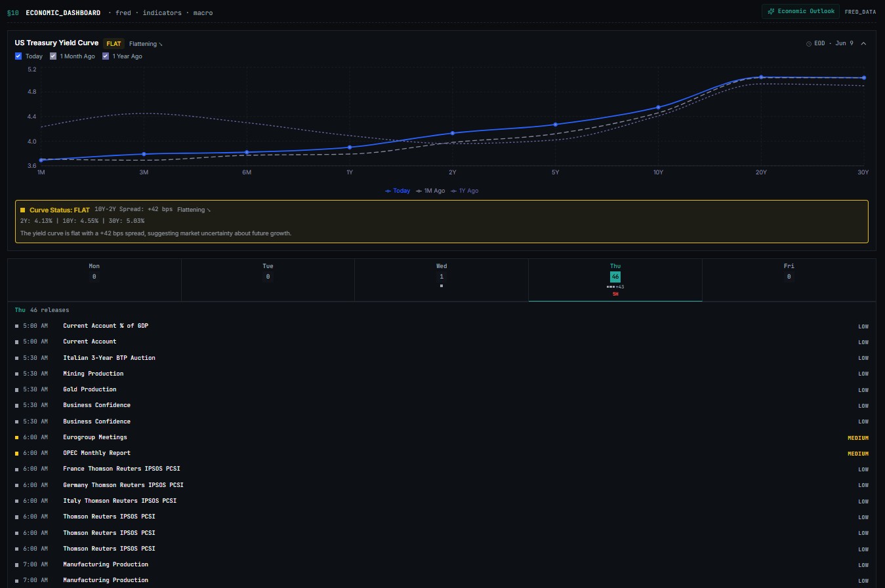Switch to the Fri calendar tab
This screenshot has height=588, width=885.
(789, 280)
